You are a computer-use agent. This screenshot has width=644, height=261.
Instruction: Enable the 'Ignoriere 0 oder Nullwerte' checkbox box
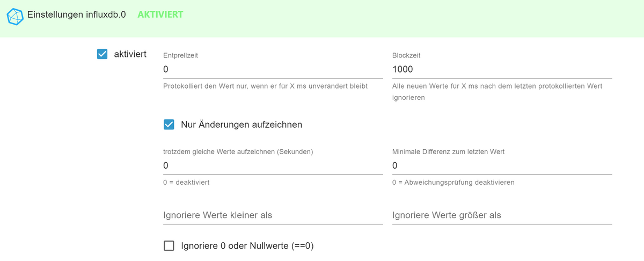(x=169, y=246)
